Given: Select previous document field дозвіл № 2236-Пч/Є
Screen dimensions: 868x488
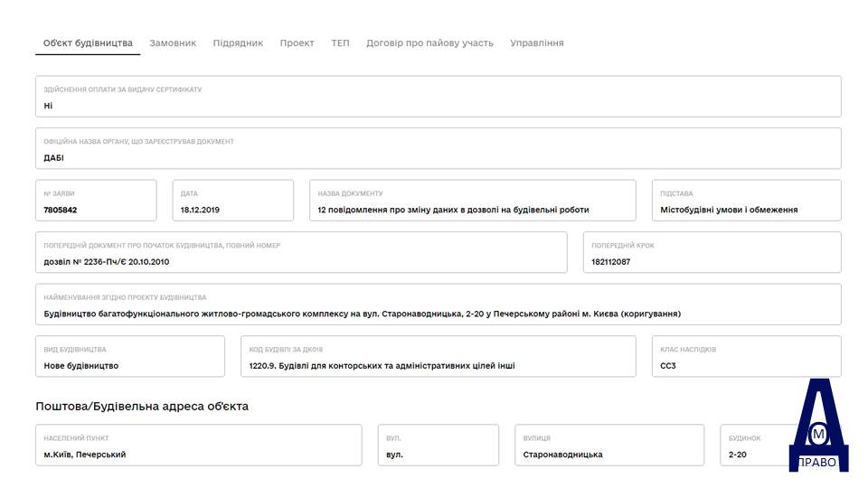Looking at the screenshot, I should [301, 252].
